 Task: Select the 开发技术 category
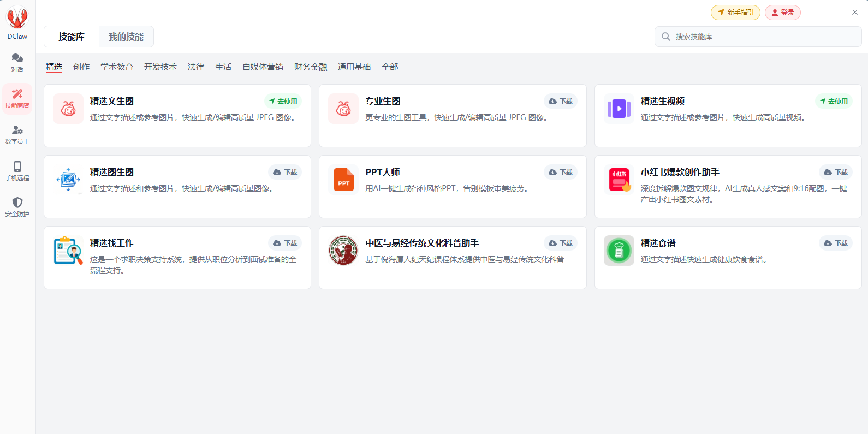(160, 67)
